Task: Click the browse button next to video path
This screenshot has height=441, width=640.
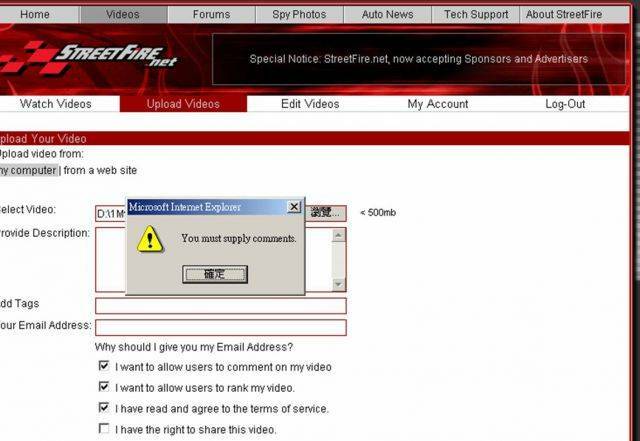Action: point(325,213)
